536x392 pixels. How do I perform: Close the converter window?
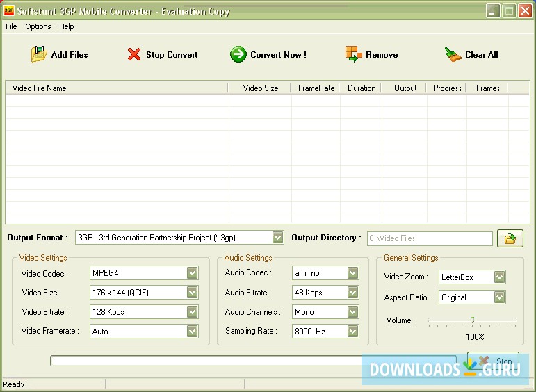click(525, 11)
